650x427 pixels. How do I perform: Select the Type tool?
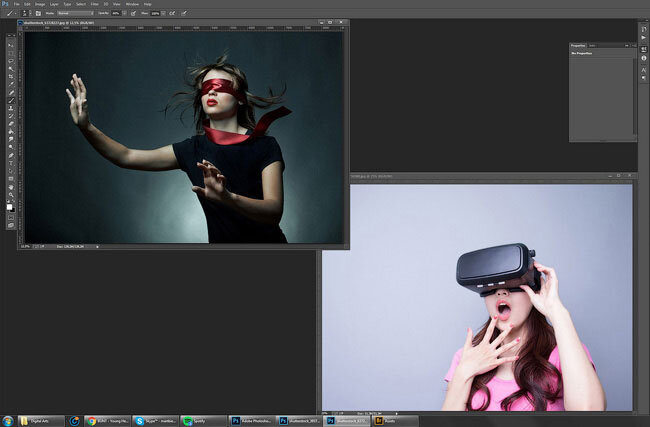click(11, 164)
